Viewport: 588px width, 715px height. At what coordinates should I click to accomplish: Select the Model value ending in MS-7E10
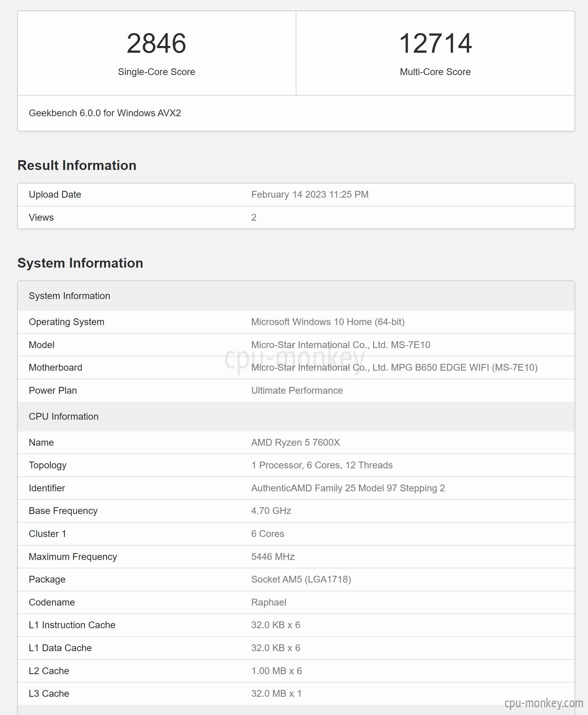pos(340,345)
